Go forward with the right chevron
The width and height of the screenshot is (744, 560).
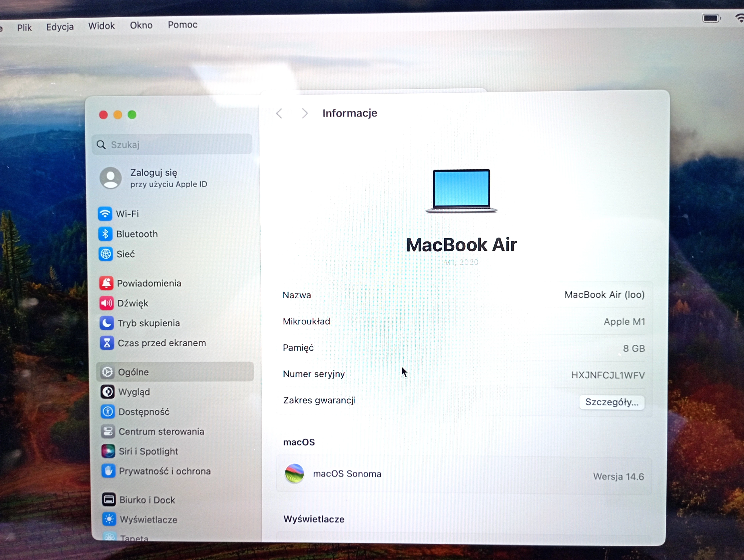coord(305,114)
